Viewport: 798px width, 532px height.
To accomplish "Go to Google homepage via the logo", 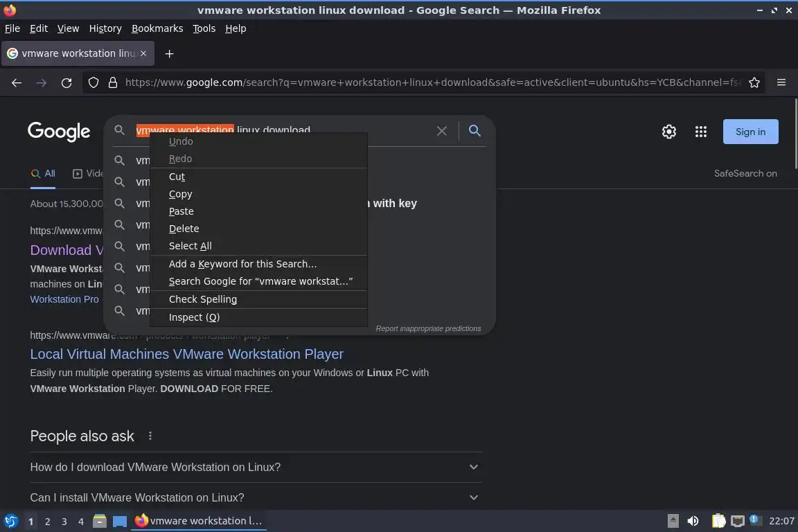I will tap(59, 132).
